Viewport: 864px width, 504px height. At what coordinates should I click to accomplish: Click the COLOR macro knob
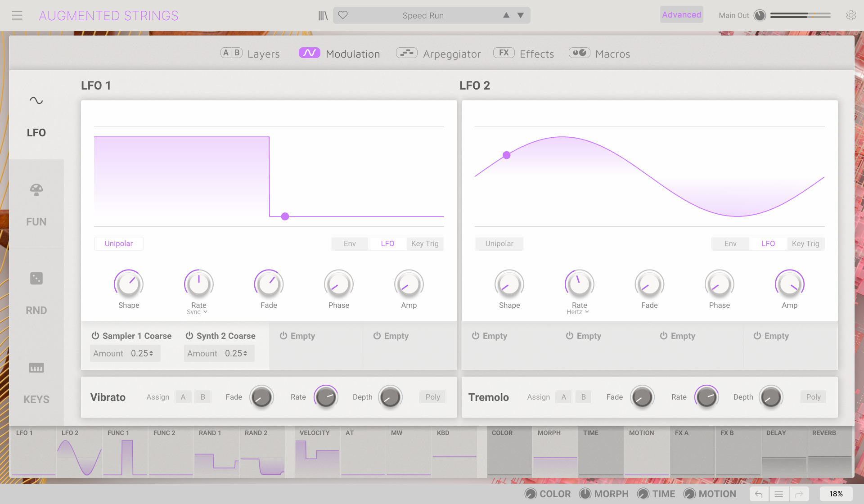click(x=531, y=494)
